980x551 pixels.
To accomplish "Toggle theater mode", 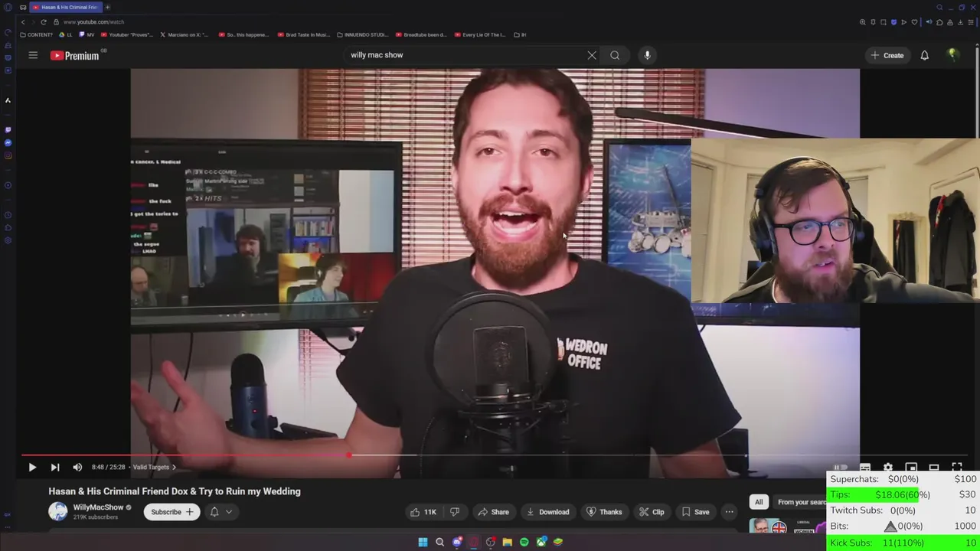I will click(934, 467).
